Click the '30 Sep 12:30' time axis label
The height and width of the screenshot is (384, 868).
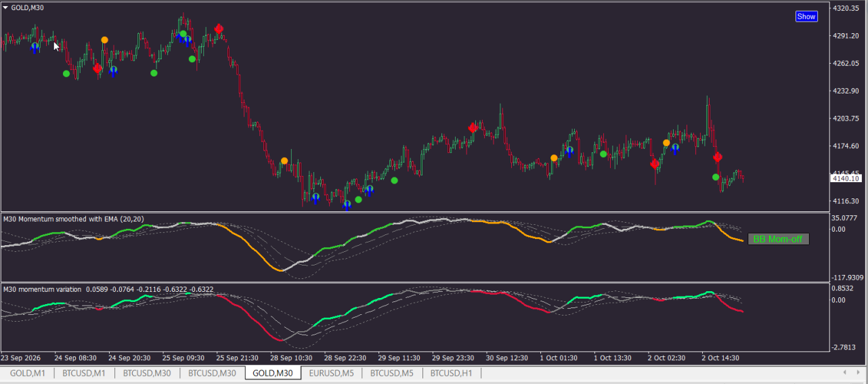point(508,358)
